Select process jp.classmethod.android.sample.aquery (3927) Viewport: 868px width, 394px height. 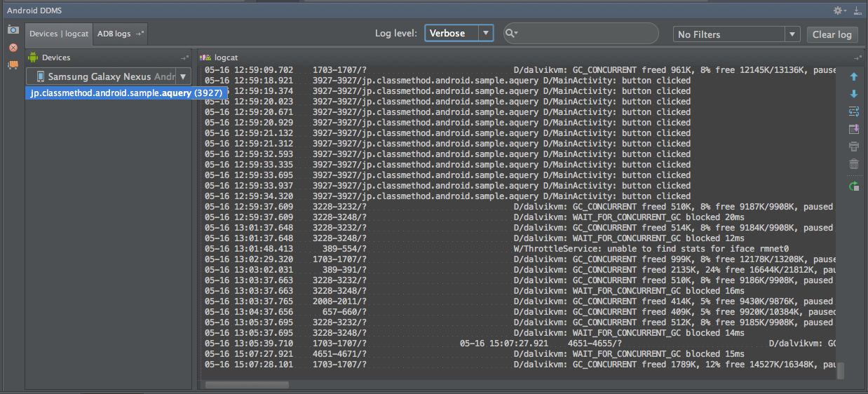(x=126, y=93)
